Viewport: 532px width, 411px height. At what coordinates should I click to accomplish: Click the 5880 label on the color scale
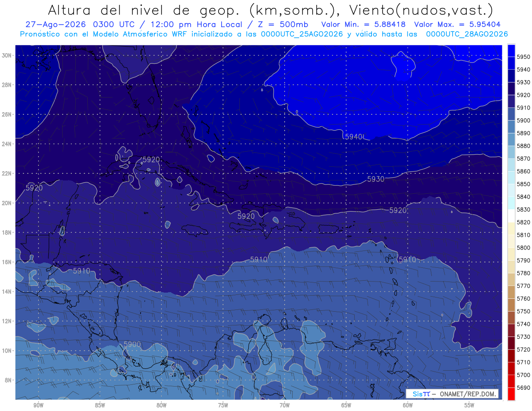pos(524,146)
